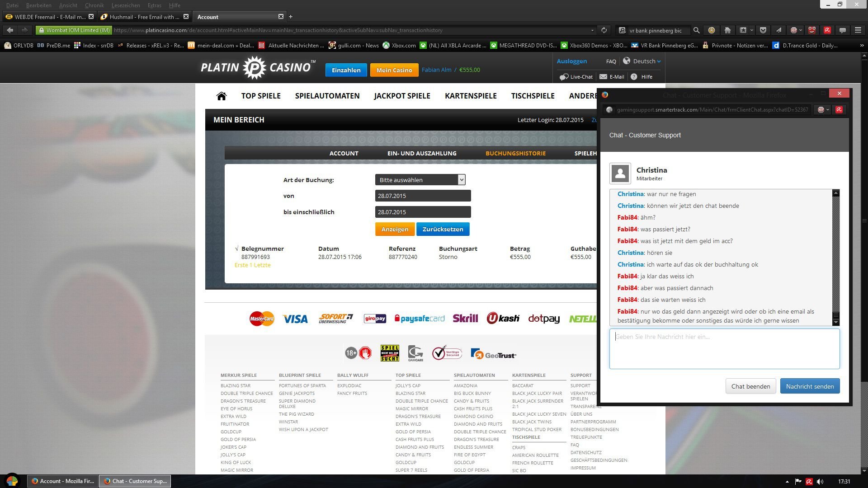Open new browser tab plus button

click(291, 17)
